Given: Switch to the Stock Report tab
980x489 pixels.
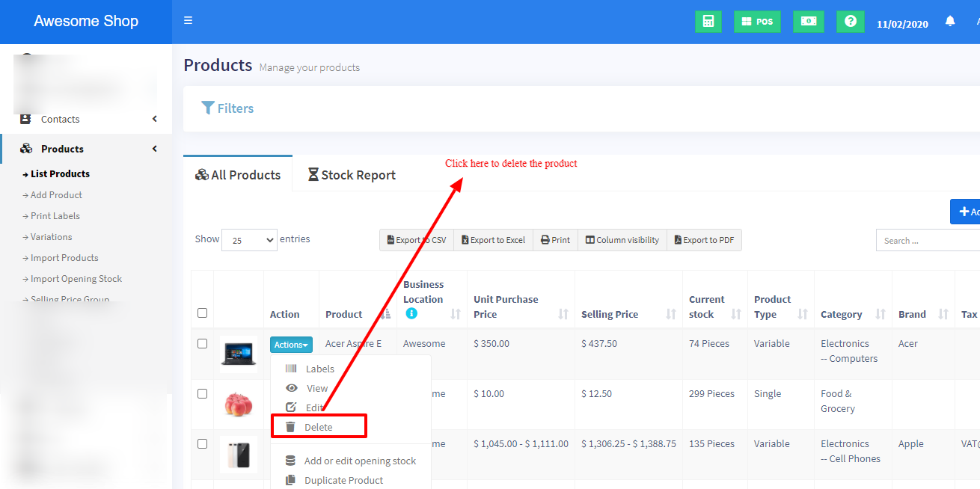Looking at the screenshot, I should (352, 175).
